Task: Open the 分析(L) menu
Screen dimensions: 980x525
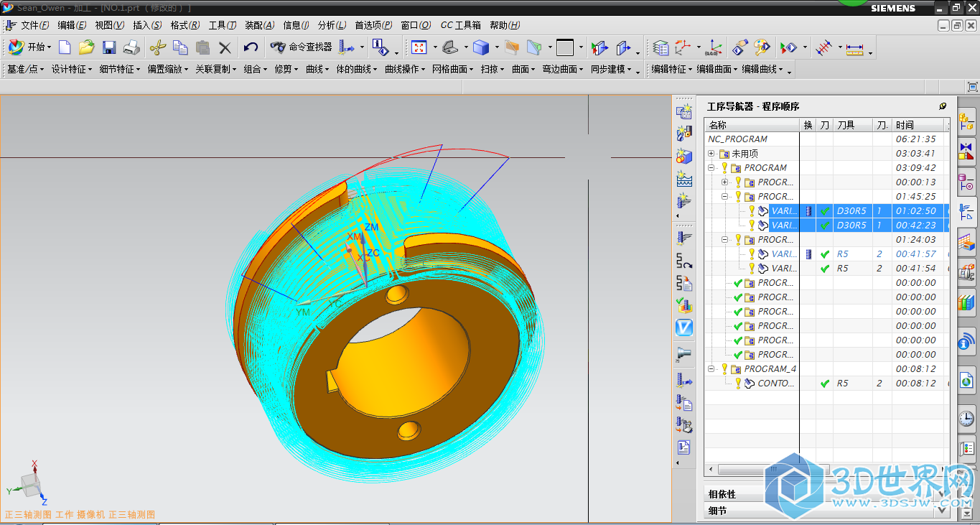Action: click(332, 25)
